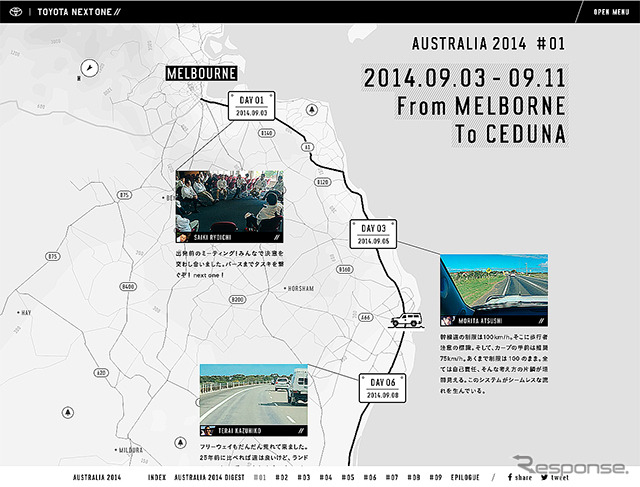Open the EPILOGUE page
The width and height of the screenshot is (640, 487).
click(465, 477)
